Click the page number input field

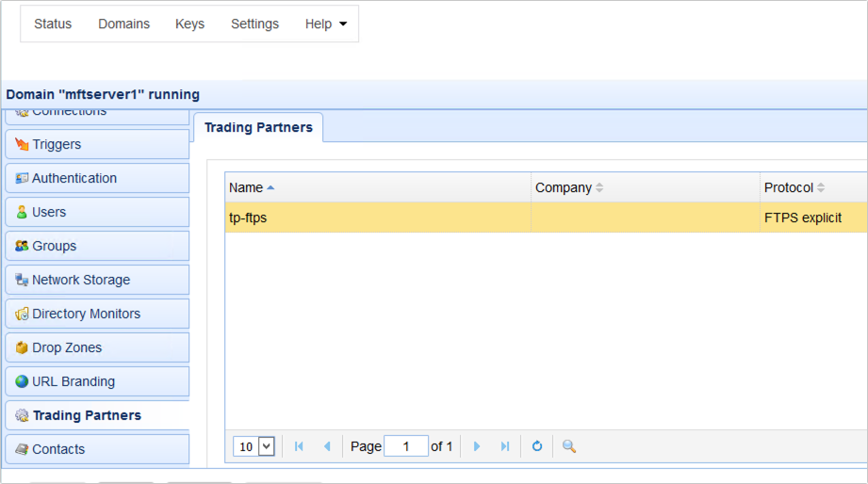pyautogui.click(x=406, y=446)
